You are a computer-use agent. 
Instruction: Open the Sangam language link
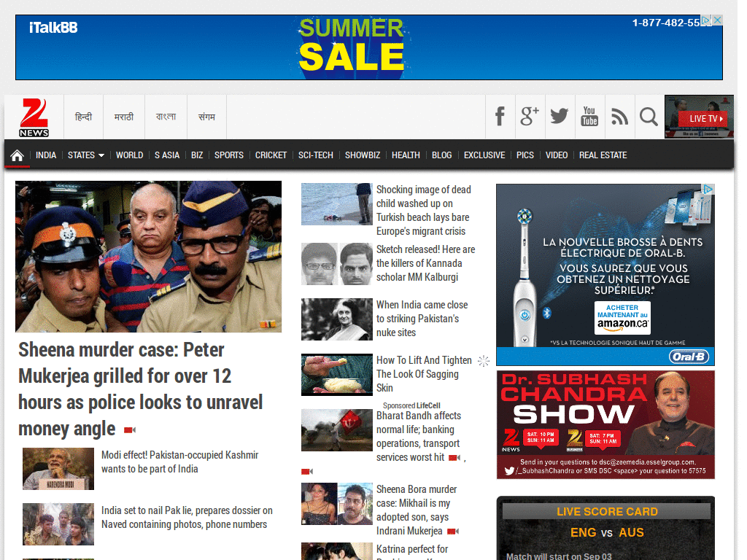206,117
